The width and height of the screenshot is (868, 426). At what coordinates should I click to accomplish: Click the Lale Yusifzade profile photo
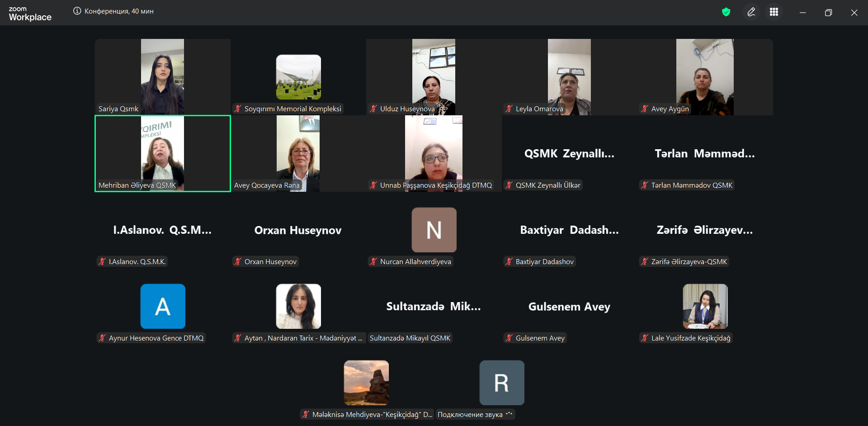tap(705, 306)
